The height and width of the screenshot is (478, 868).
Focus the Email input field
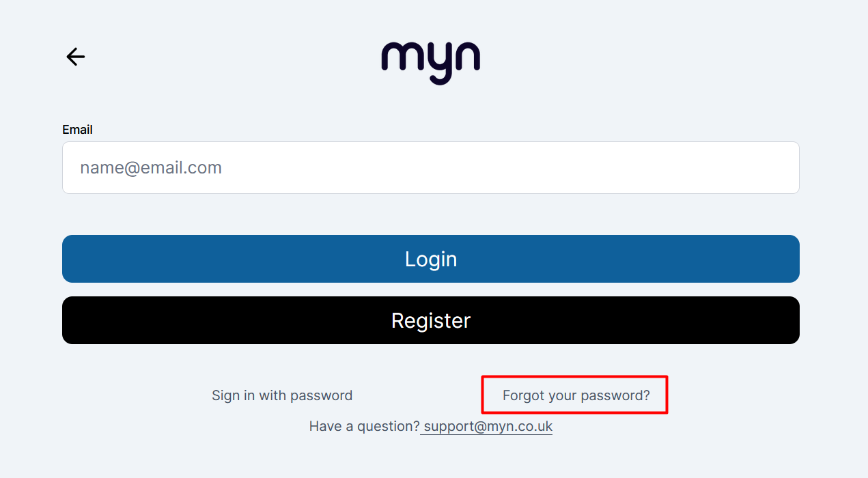[431, 167]
